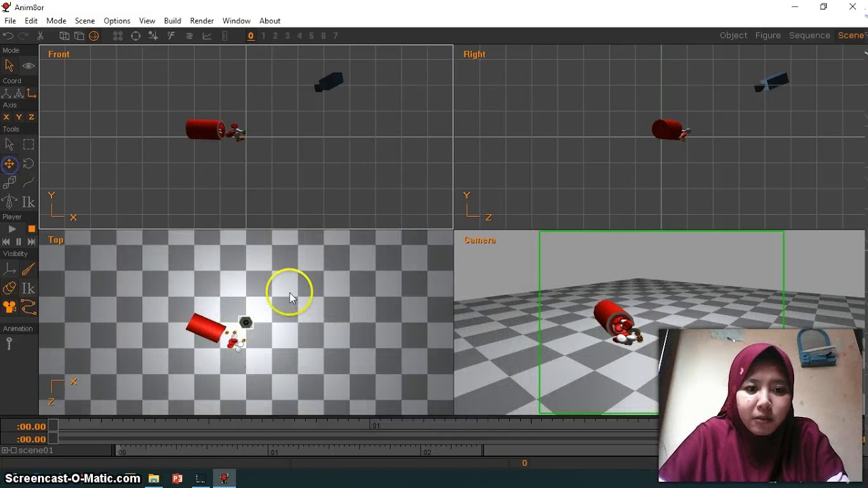Switch to the Sequence editor tab
Image resolution: width=868 pixels, height=488 pixels.
(x=810, y=35)
